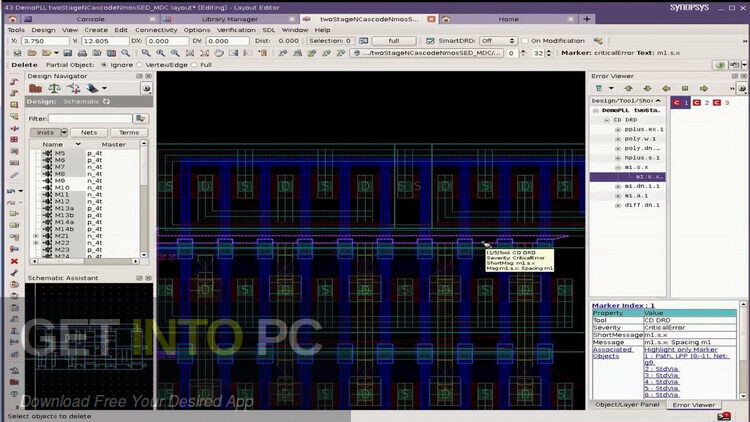Switch to the Home tab
The image size is (750, 422).
(508, 19)
